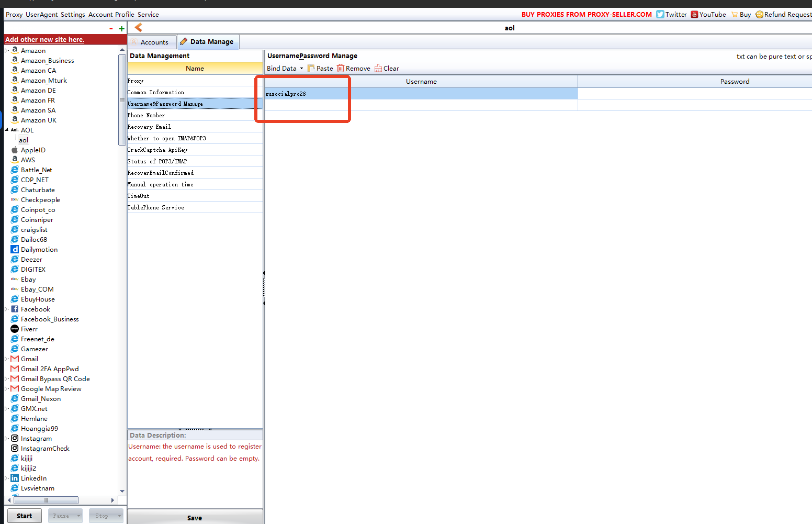Select the AppleID site icon
812x524 pixels.
coord(15,150)
